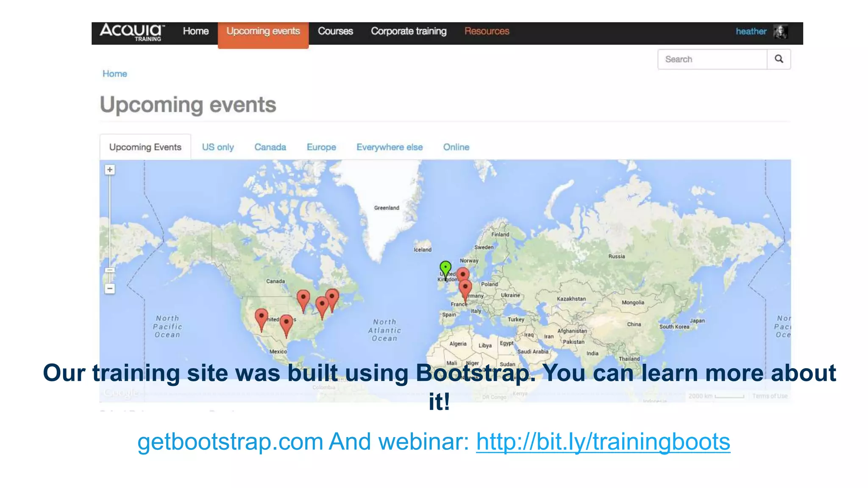Select the Upcoming Events tab
The height and width of the screenshot is (488, 868).
pos(145,147)
